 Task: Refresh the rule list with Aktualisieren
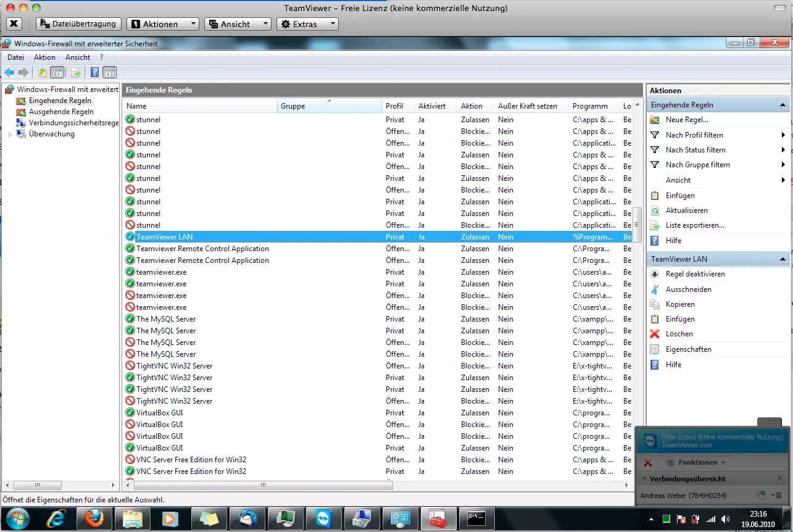(x=686, y=210)
